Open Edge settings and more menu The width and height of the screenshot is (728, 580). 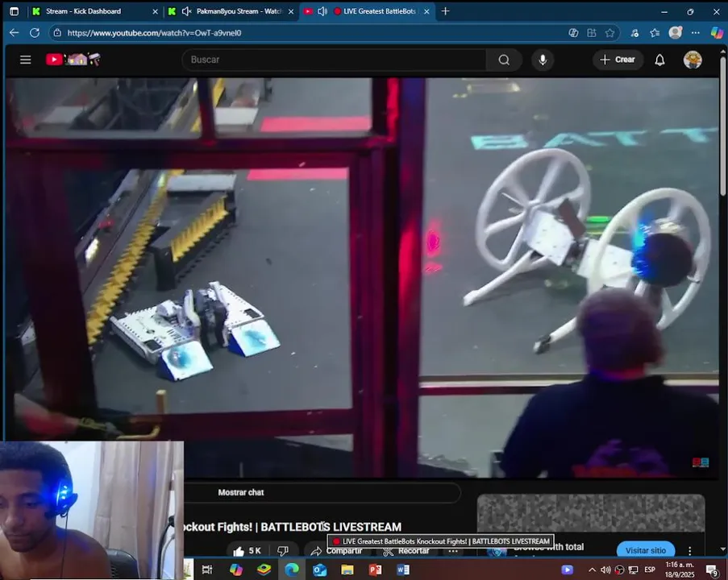695,33
